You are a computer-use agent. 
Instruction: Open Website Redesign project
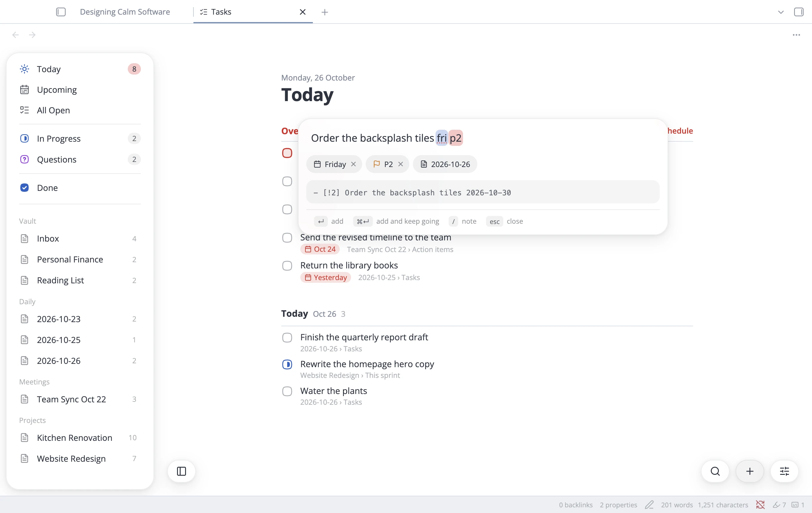click(80, 458)
